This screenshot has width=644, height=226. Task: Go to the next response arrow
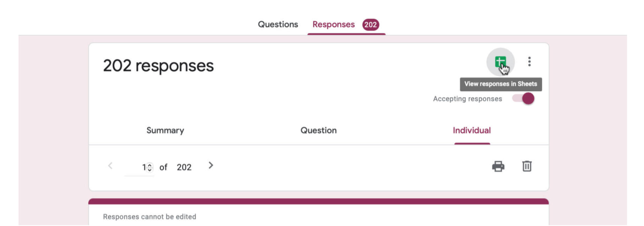pos(211,165)
